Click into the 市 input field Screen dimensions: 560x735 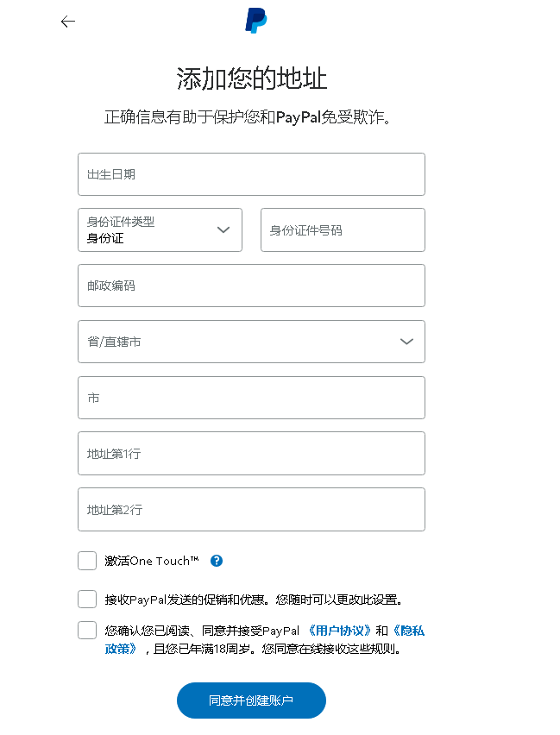pos(251,398)
